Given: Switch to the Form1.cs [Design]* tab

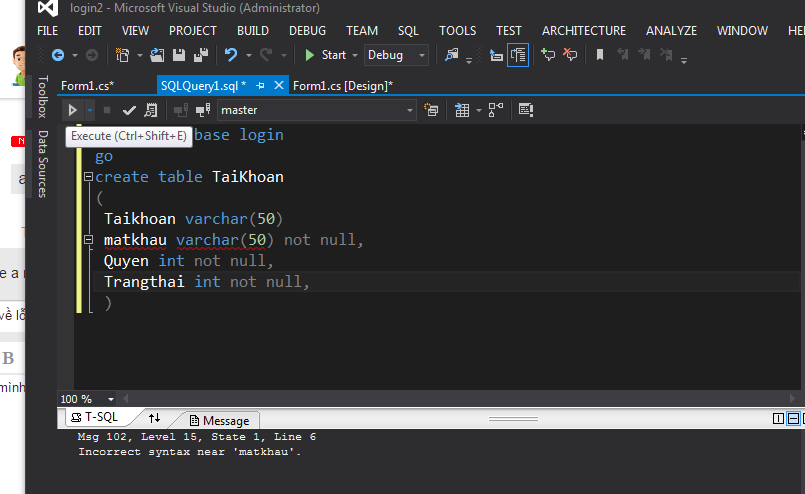Looking at the screenshot, I should (342, 86).
